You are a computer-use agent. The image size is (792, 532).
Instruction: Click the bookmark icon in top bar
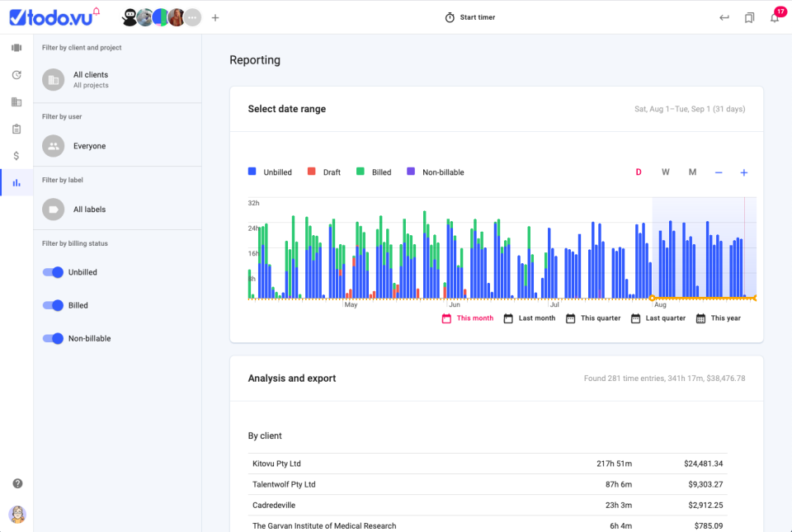[749, 17]
